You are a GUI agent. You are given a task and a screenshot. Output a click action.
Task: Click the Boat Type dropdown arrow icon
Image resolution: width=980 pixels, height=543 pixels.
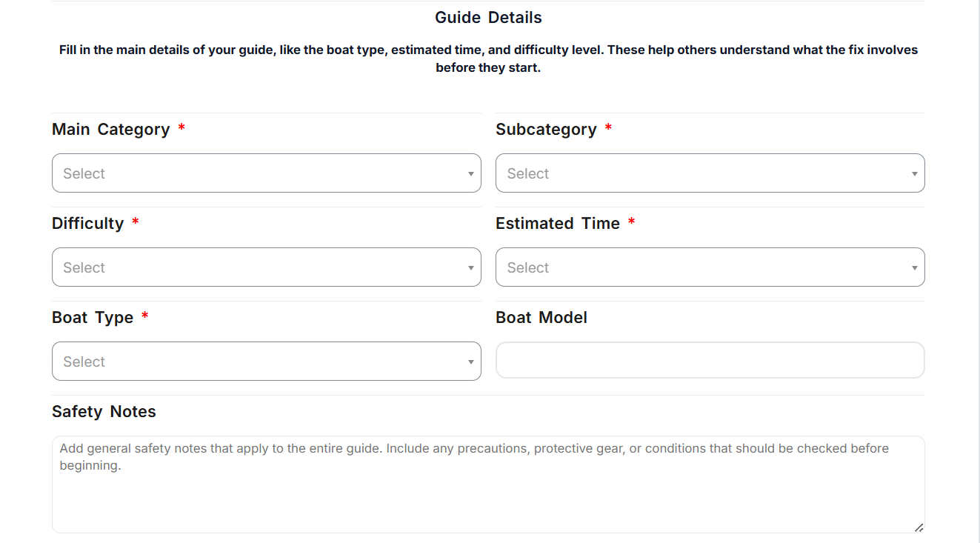pos(470,362)
